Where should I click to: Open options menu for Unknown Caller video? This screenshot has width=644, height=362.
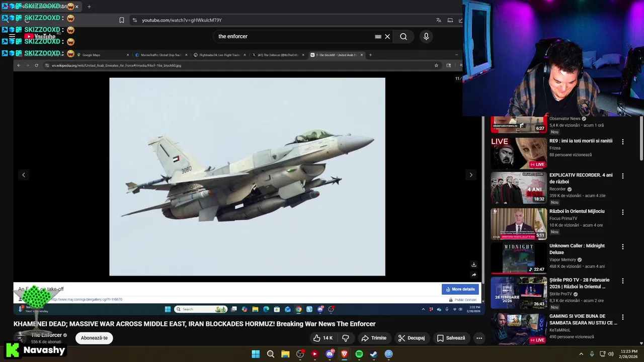[x=622, y=247]
